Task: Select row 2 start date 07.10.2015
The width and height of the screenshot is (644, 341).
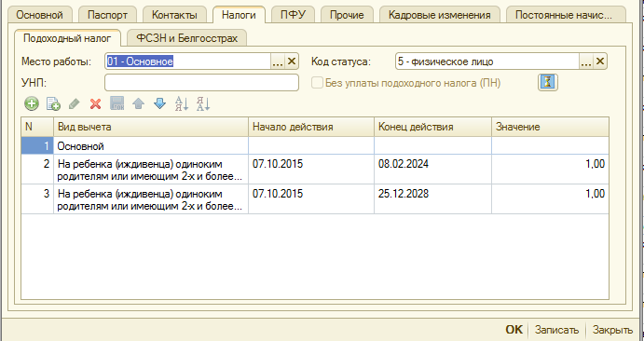Action: coord(311,169)
